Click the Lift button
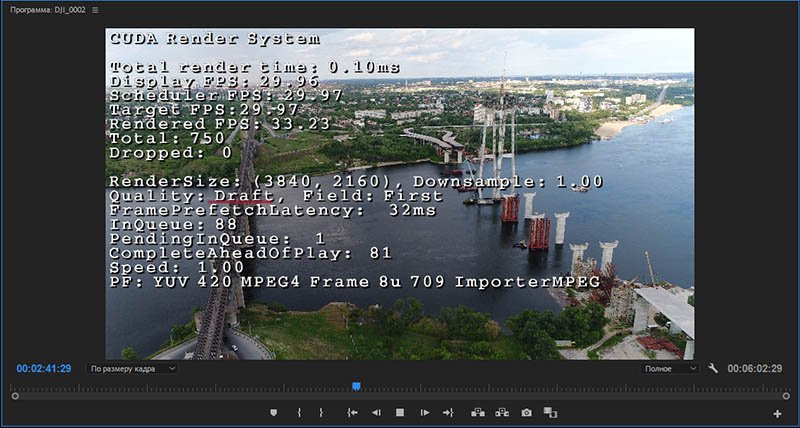This screenshot has height=428, width=800. 478,412
